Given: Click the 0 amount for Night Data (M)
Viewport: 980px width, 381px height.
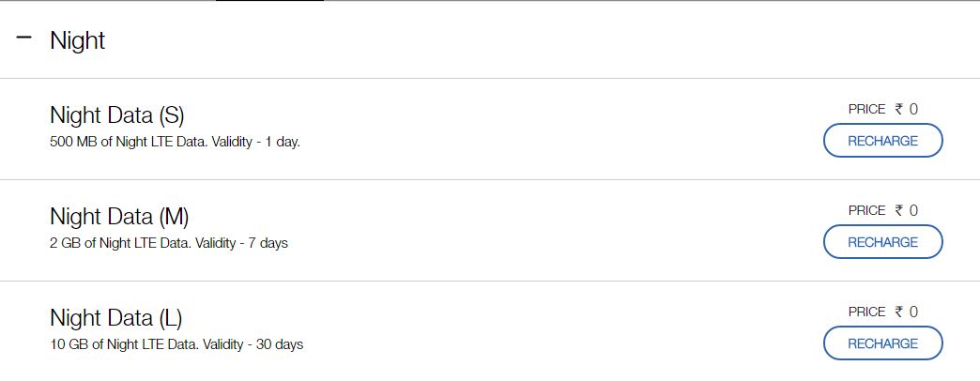Looking at the screenshot, I should (x=913, y=210).
